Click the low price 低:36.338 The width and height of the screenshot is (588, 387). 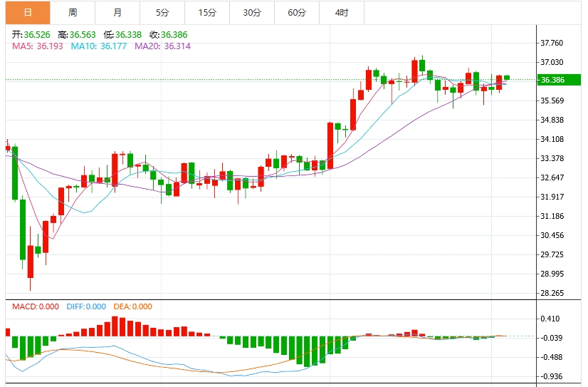(122, 35)
